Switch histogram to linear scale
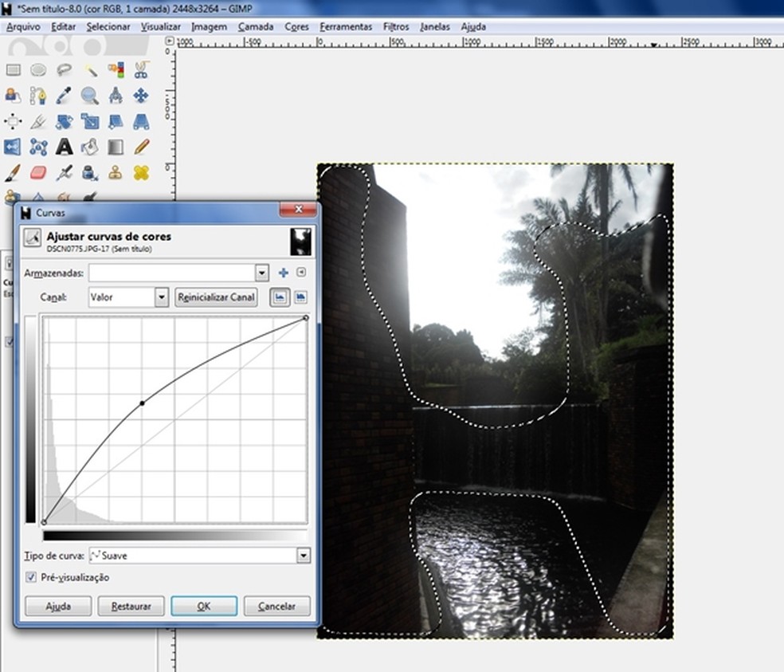Screen dimensions: 784x672 click(280, 297)
